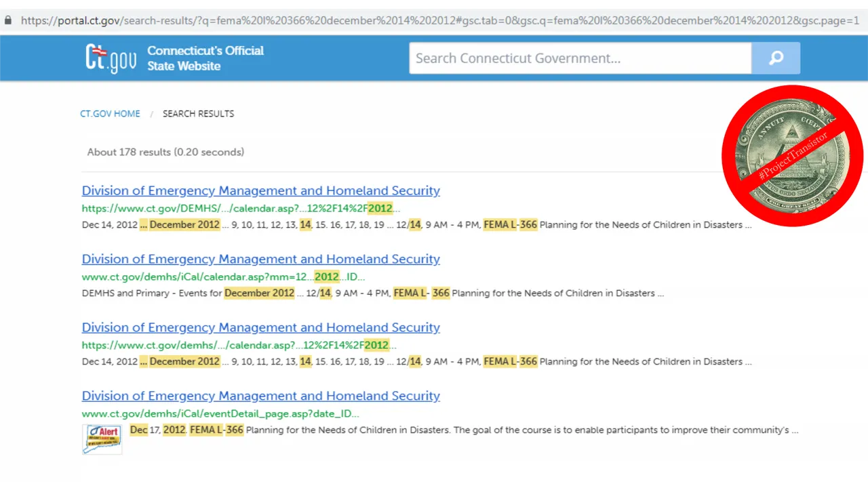Viewport: 868px width, 488px height.
Task: Click the lock icon in address bar
Action: (x=8, y=20)
